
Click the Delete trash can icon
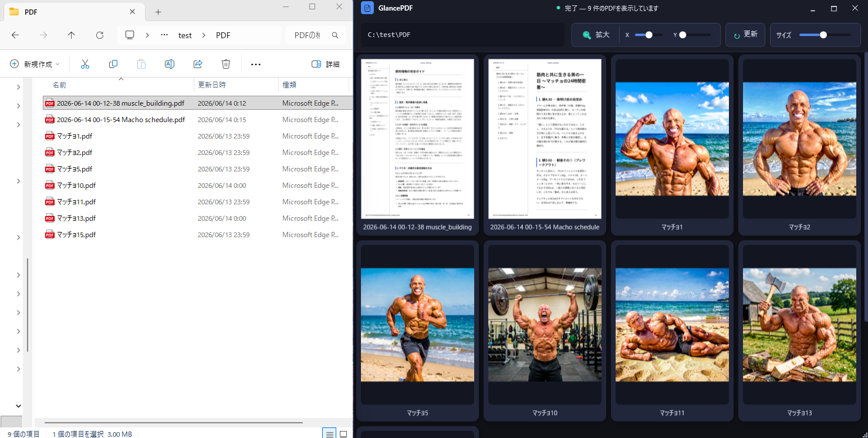[226, 64]
